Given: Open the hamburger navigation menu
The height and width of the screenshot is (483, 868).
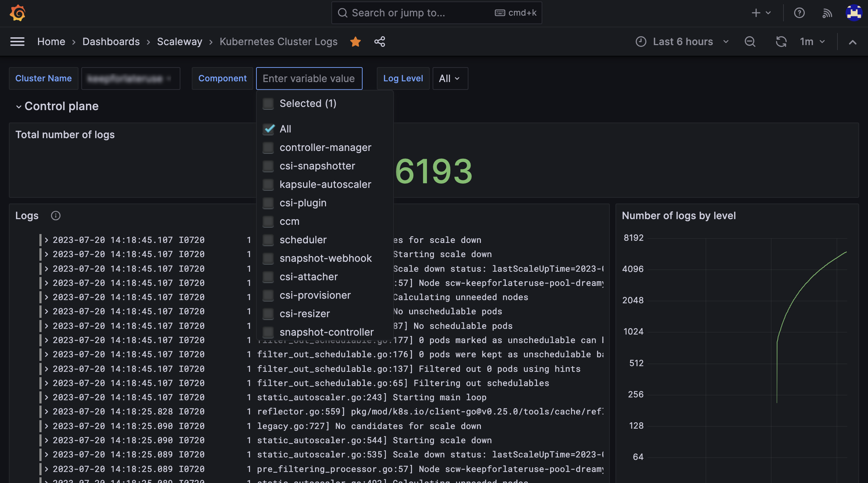Looking at the screenshot, I should (x=17, y=42).
